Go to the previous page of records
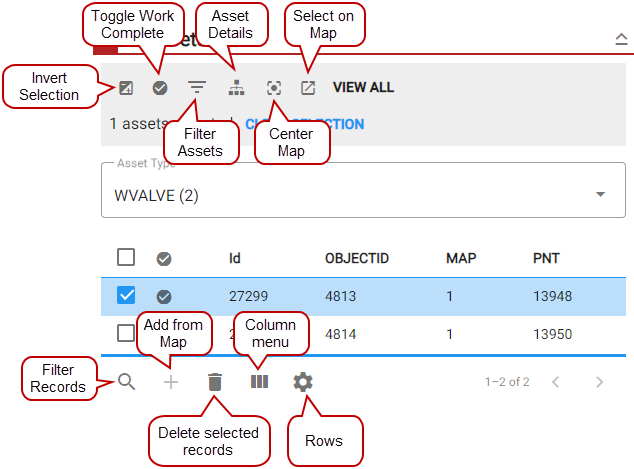Image resolution: width=634 pixels, height=469 pixels. point(556,382)
